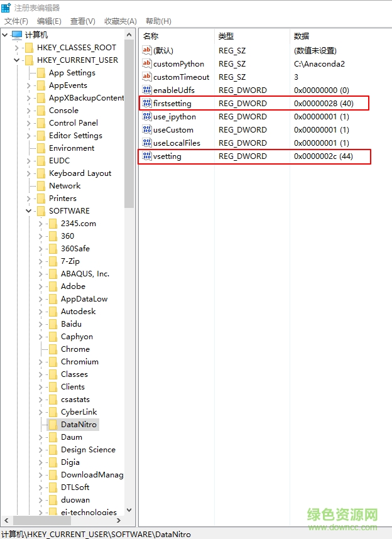Click the SOFTWARE folder icon
This screenshot has height=539, width=392.
(41, 210)
